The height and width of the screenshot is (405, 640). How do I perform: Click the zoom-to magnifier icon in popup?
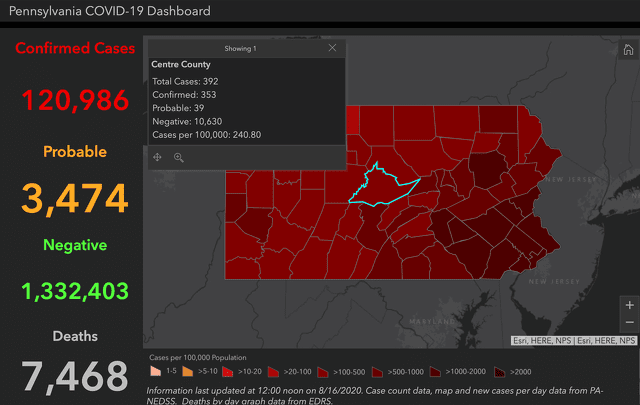point(178,157)
